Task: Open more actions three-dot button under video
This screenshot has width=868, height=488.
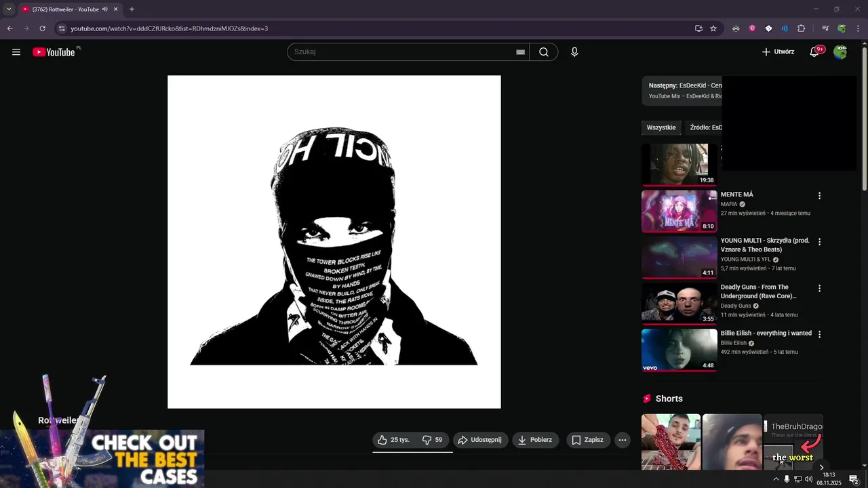Action: 623,440
